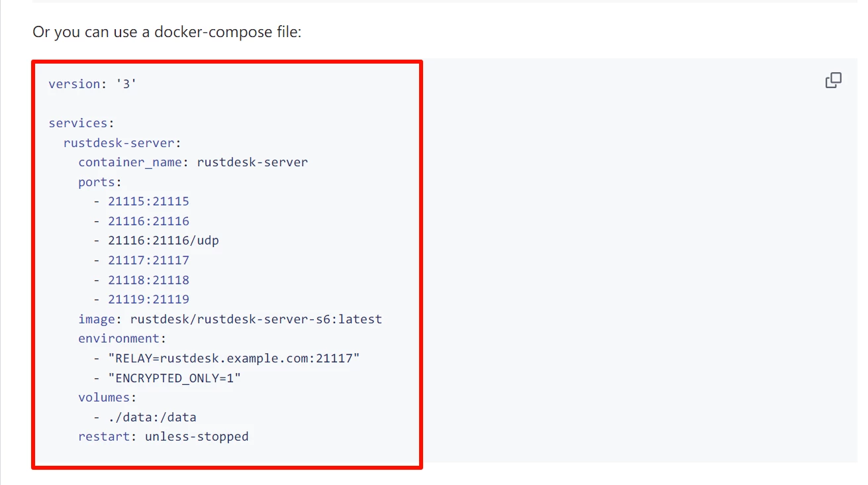
Task: Click the volumes: key
Action: click(x=107, y=398)
